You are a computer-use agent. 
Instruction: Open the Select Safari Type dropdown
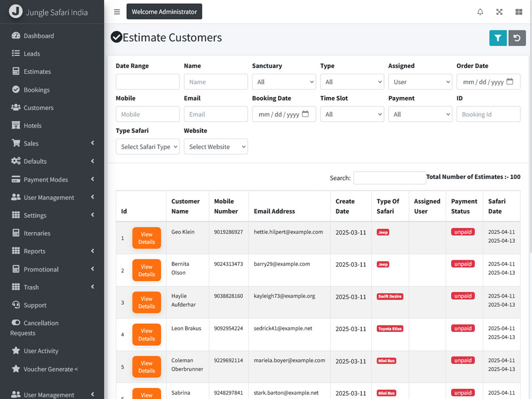coord(147,146)
